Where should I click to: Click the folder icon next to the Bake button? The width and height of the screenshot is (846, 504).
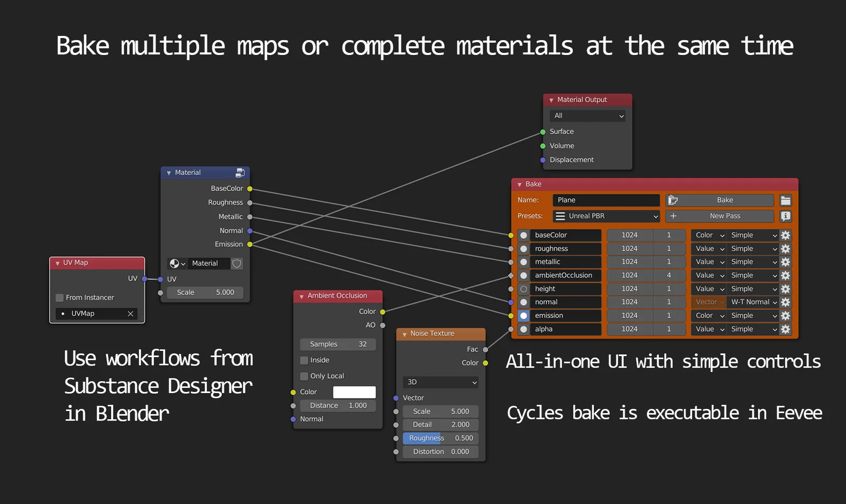786,200
